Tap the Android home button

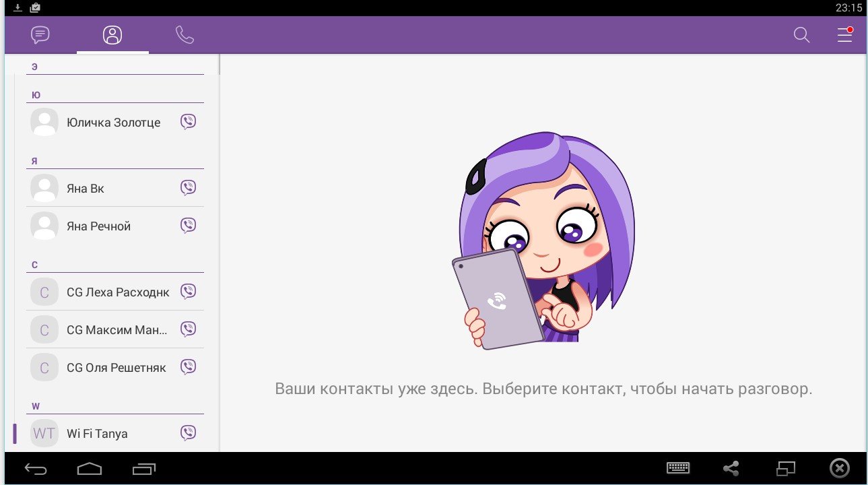pos(90,468)
